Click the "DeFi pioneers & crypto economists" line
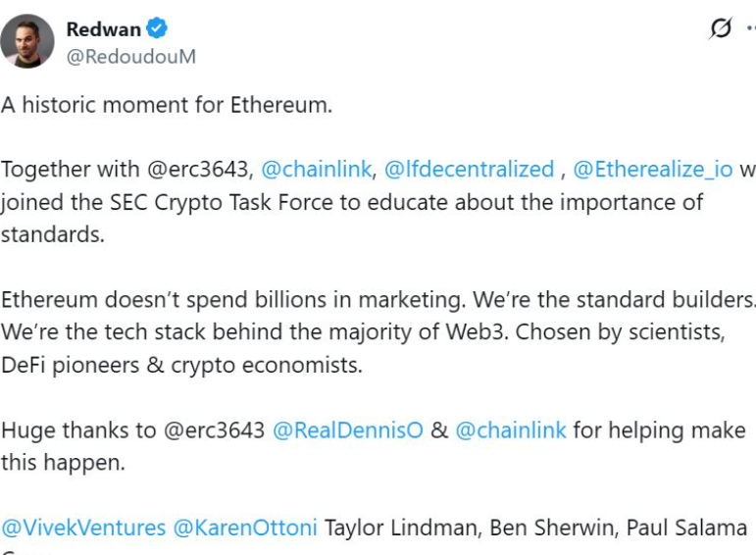This screenshot has height=555, width=756. [181, 365]
